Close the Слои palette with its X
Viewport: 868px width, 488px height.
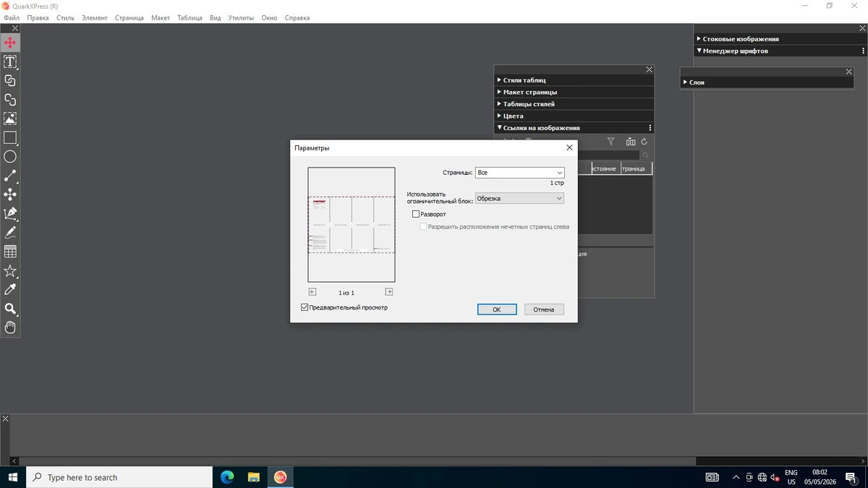click(849, 72)
